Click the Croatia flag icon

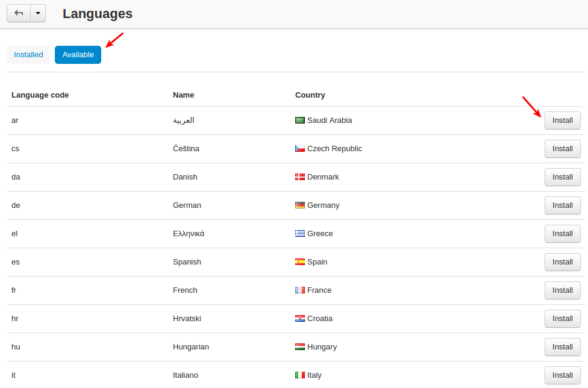coord(300,319)
